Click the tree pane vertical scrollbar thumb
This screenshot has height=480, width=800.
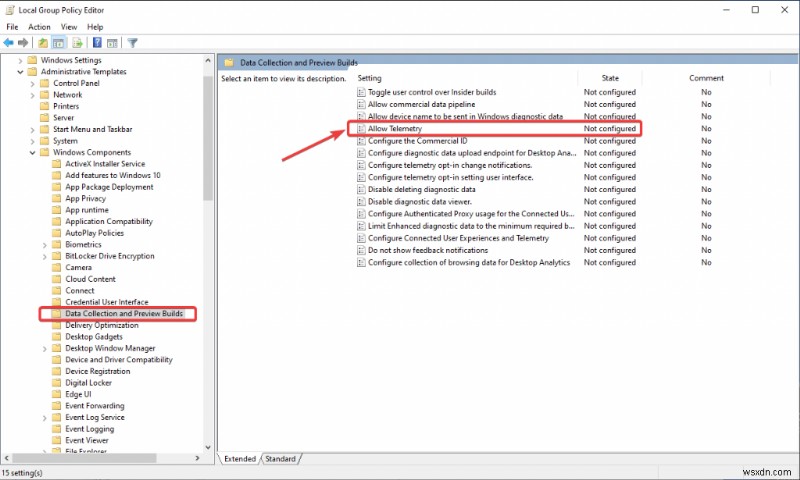coord(208,138)
